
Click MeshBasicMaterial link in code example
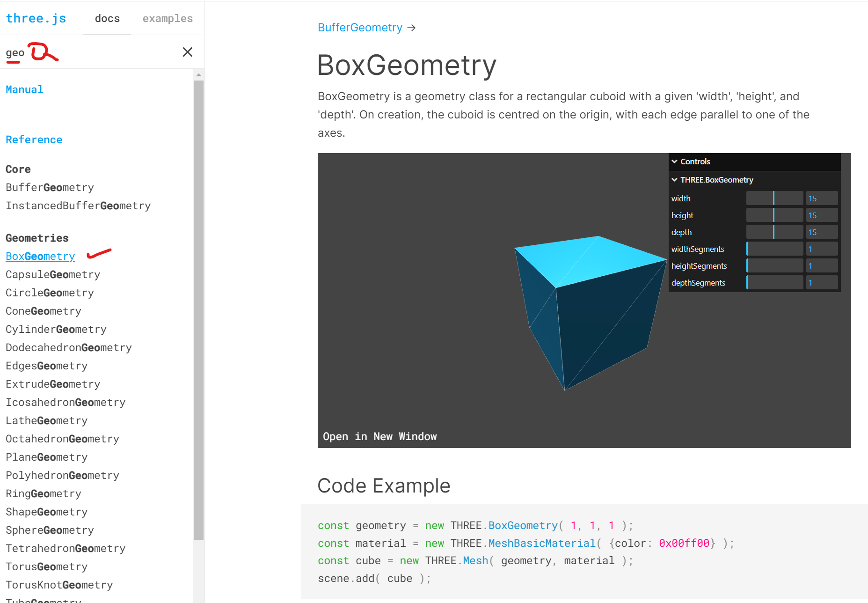coord(542,543)
